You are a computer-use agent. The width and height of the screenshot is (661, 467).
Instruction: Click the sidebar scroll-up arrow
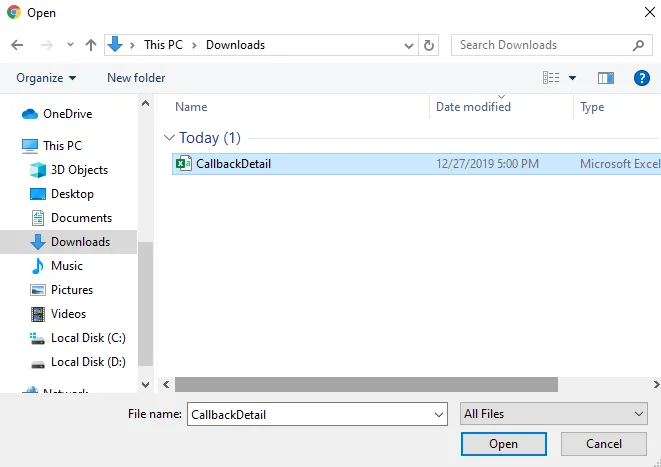[x=145, y=103]
